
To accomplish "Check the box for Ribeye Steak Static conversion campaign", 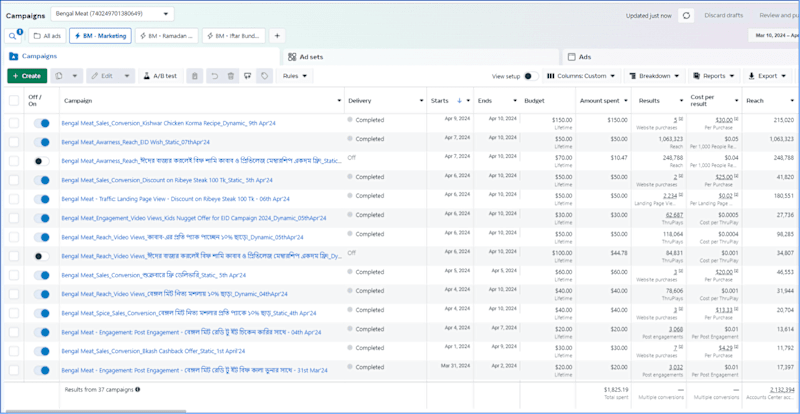I will (14, 180).
